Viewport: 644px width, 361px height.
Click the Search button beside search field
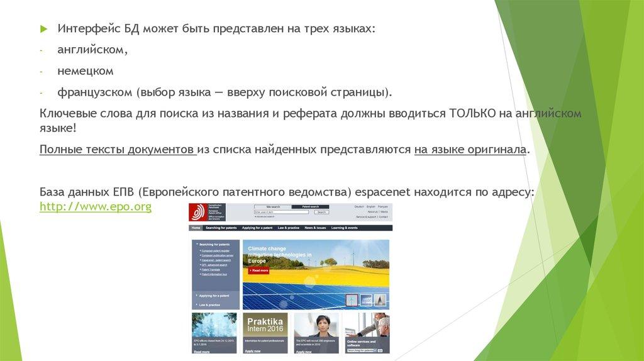[x=321, y=212]
